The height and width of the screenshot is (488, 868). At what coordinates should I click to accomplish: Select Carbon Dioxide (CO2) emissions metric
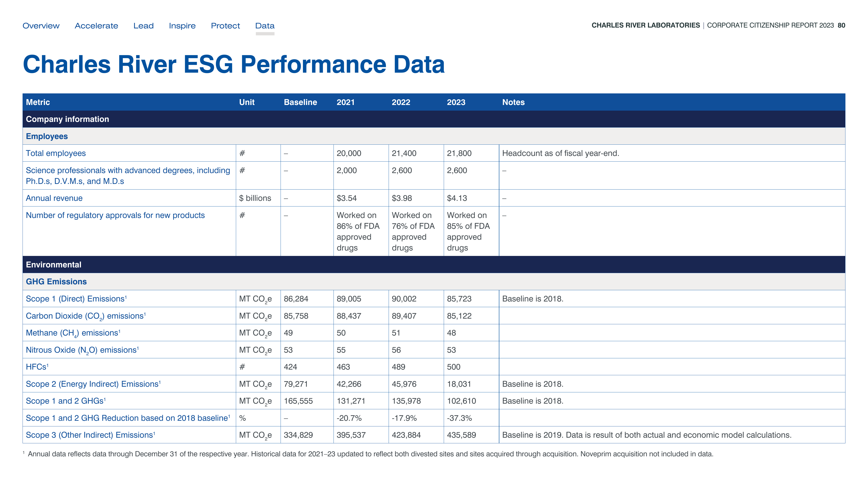point(85,316)
